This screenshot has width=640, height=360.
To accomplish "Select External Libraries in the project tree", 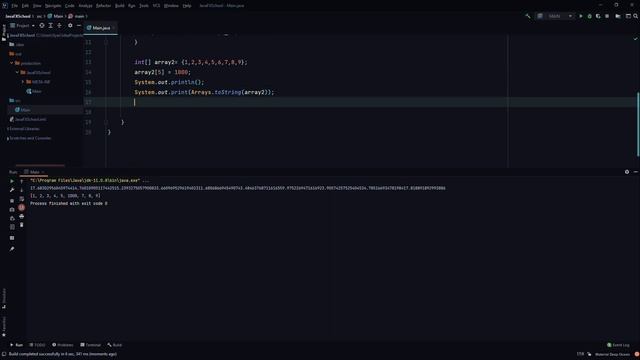I will (24, 129).
